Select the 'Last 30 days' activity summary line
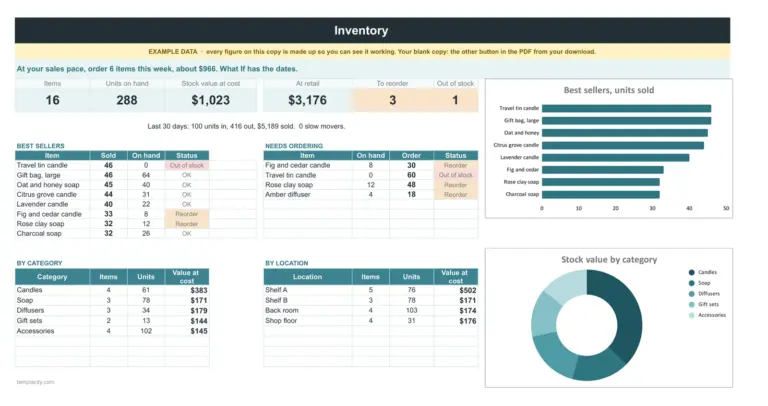The height and width of the screenshot is (406, 768). [246, 126]
